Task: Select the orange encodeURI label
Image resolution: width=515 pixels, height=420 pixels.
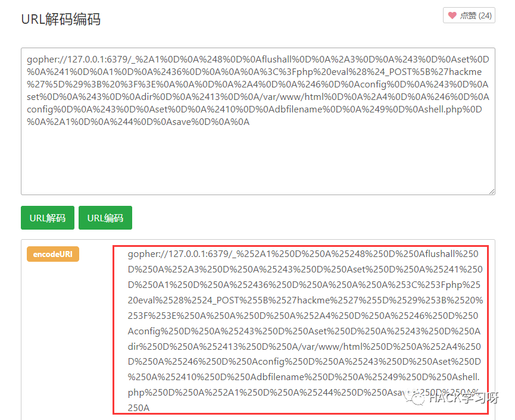Action: point(53,254)
